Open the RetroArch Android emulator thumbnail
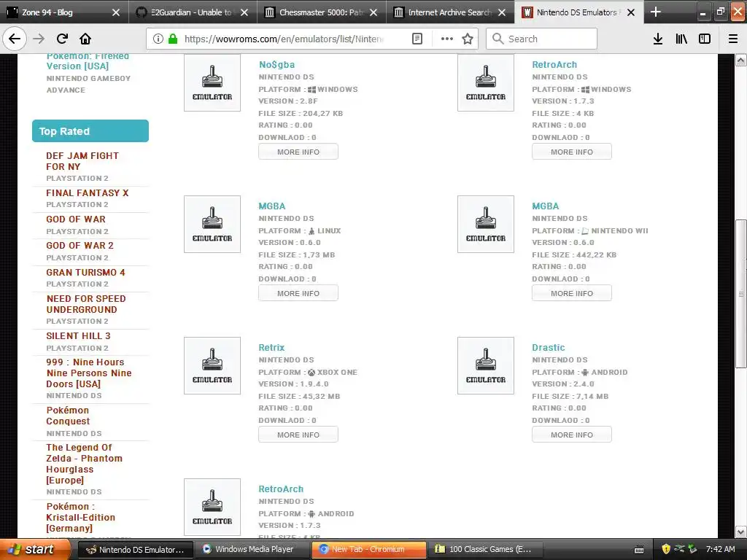The image size is (747, 560). coord(212,507)
